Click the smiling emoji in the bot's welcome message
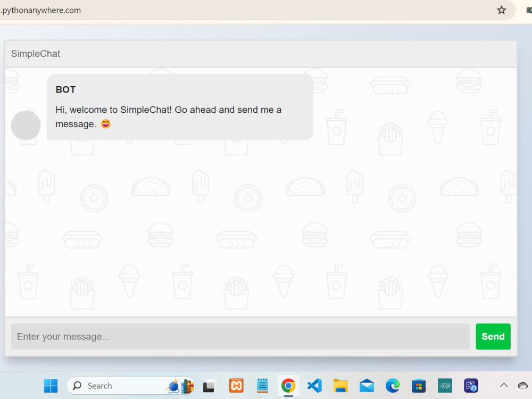The height and width of the screenshot is (399, 532). tap(105, 124)
